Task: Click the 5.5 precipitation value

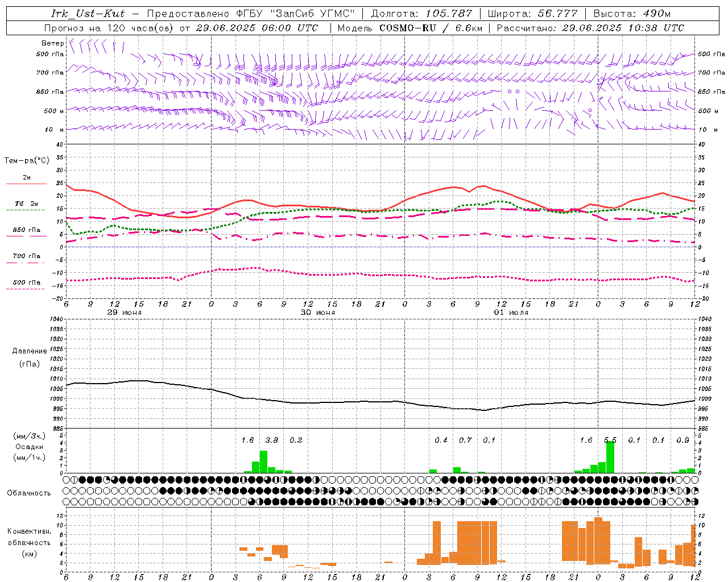Action: point(610,440)
